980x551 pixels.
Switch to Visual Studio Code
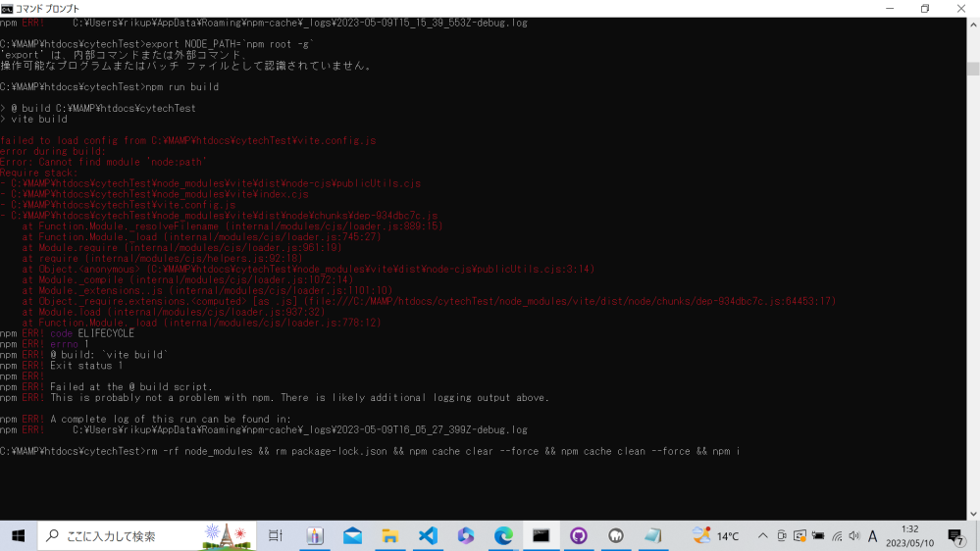pos(428,536)
